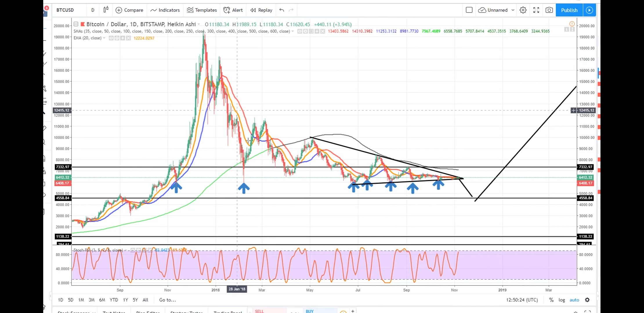Image resolution: width=644 pixels, height=313 pixels.
Task: Undo last chart action
Action: click(281, 10)
